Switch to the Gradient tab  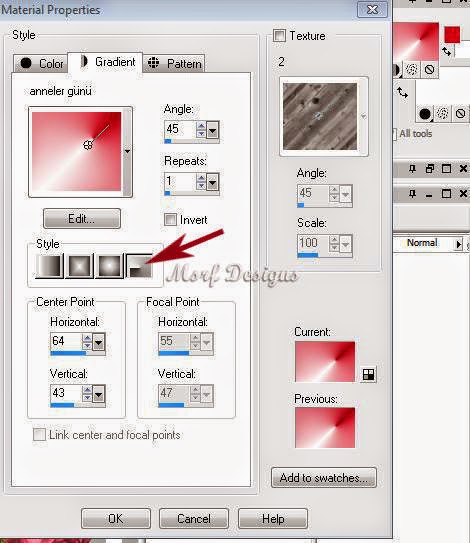(105, 62)
